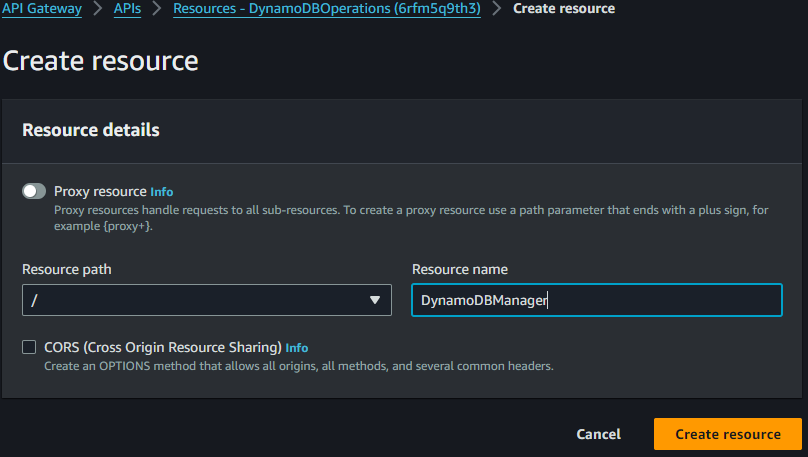
Task: Click the chevron before Create resource breadcrumb
Action: click(x=497, y=8)
